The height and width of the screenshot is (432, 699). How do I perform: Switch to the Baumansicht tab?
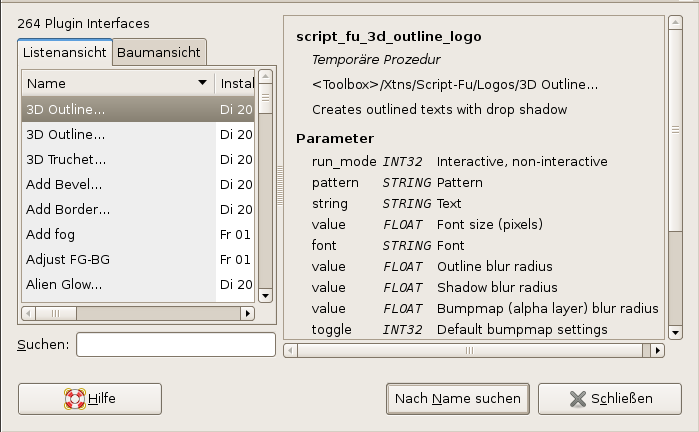pyautogui.click(x=159, y=52)
